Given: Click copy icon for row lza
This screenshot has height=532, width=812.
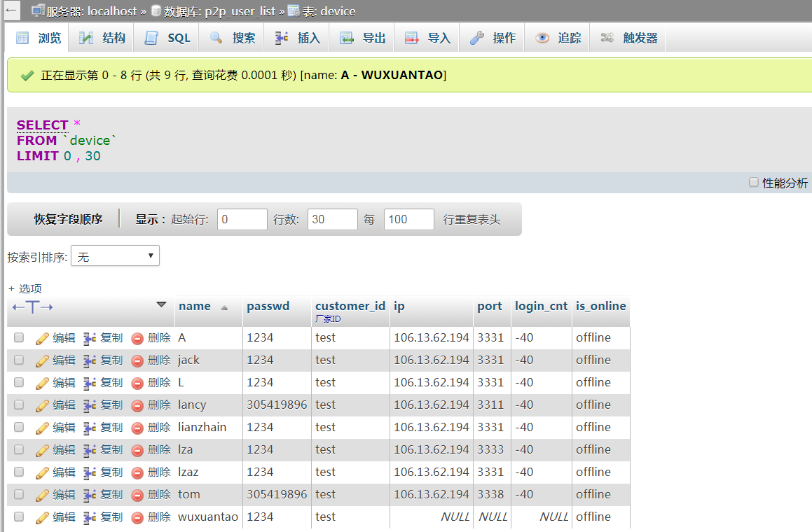Looking at the screenshot, I should (90, 451).
